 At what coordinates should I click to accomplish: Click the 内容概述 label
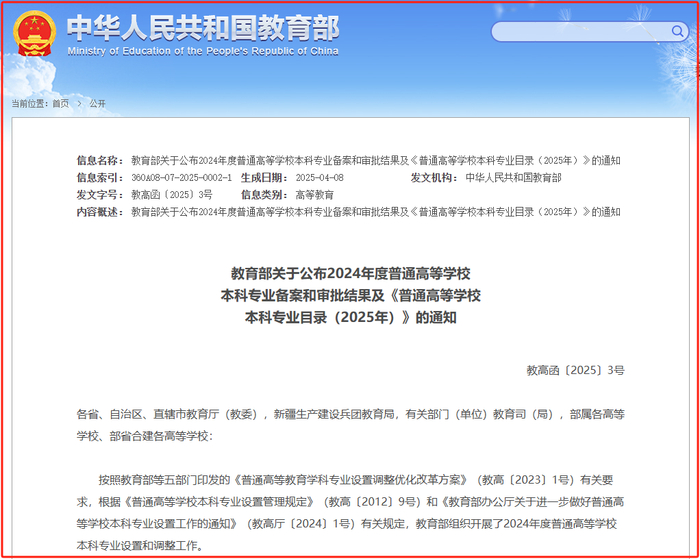(x=100, y=212)
